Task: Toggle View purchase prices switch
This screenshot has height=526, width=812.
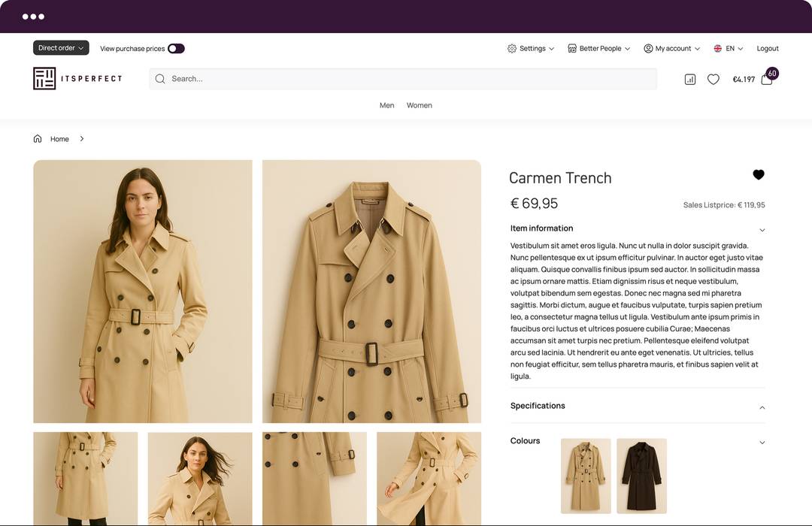Action: [176, 48]
